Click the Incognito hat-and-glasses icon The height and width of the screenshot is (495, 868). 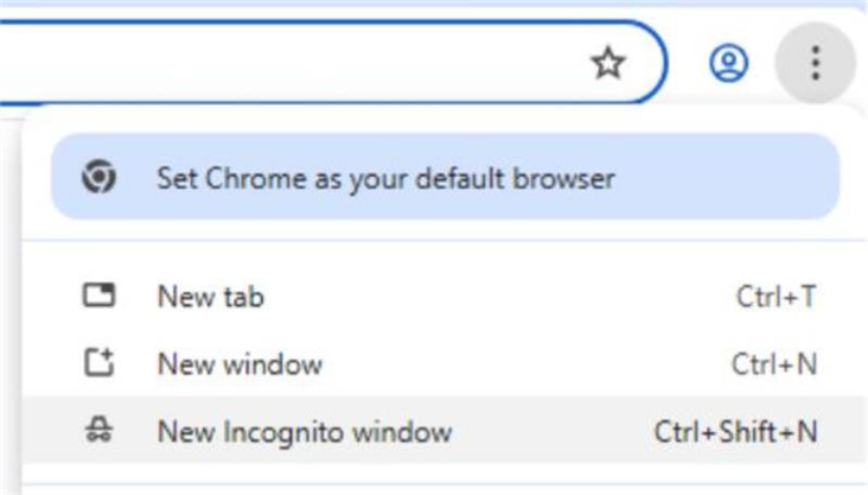pos(99,430)
